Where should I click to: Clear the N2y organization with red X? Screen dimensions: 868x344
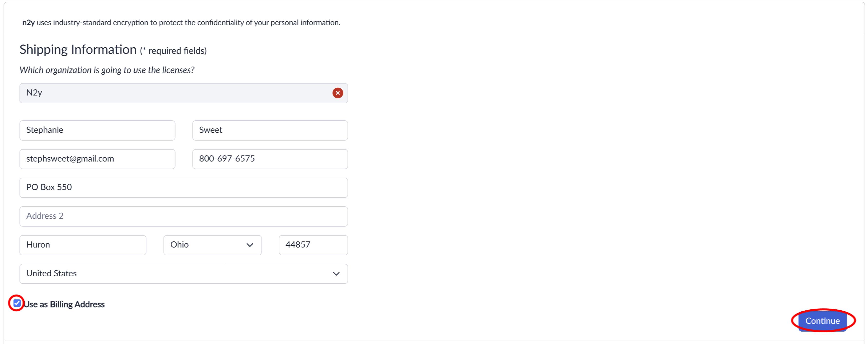click(x=338, y=93)
